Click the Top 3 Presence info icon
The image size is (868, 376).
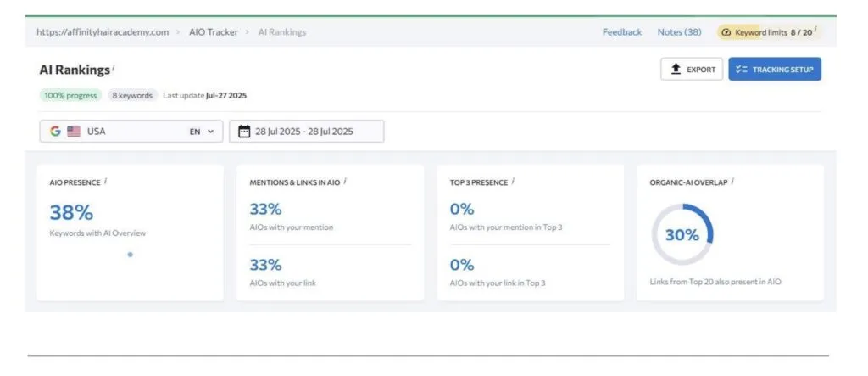coord(513,180)
